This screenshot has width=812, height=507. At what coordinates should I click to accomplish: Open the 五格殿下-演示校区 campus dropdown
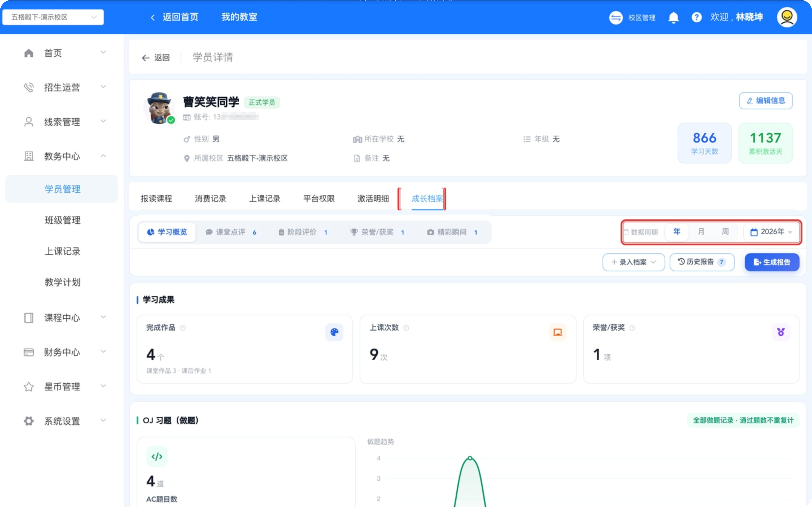53,17
